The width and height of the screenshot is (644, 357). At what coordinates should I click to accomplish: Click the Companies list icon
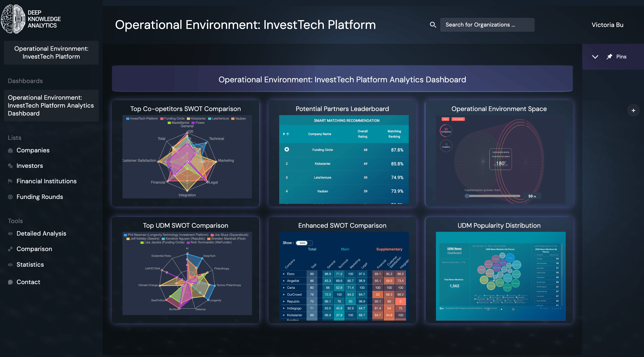click(10, 150)
